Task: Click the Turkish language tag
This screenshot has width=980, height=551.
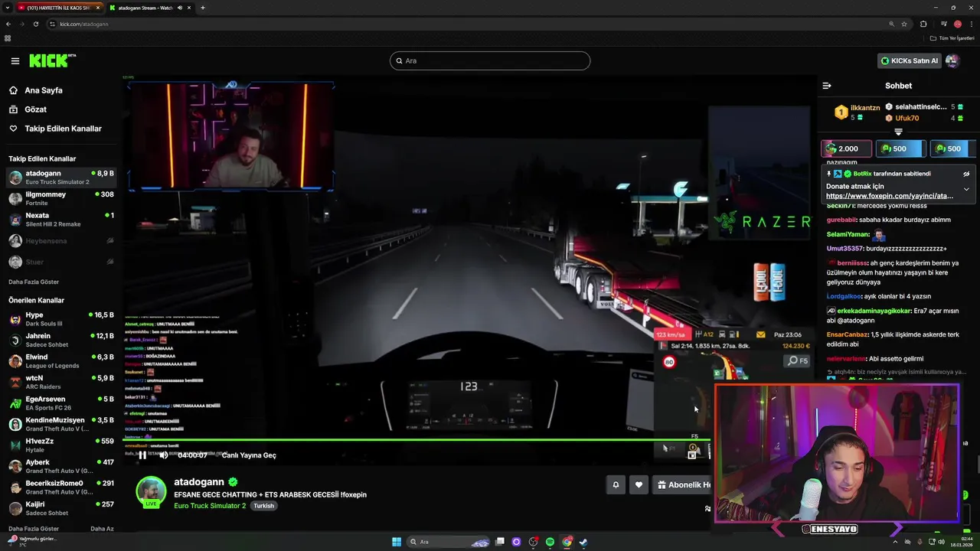Action: point(264,506)
